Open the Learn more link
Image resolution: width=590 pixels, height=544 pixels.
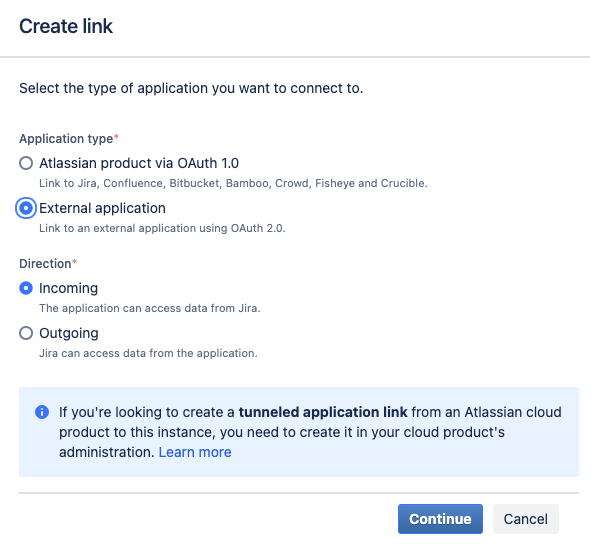point(195,452)
